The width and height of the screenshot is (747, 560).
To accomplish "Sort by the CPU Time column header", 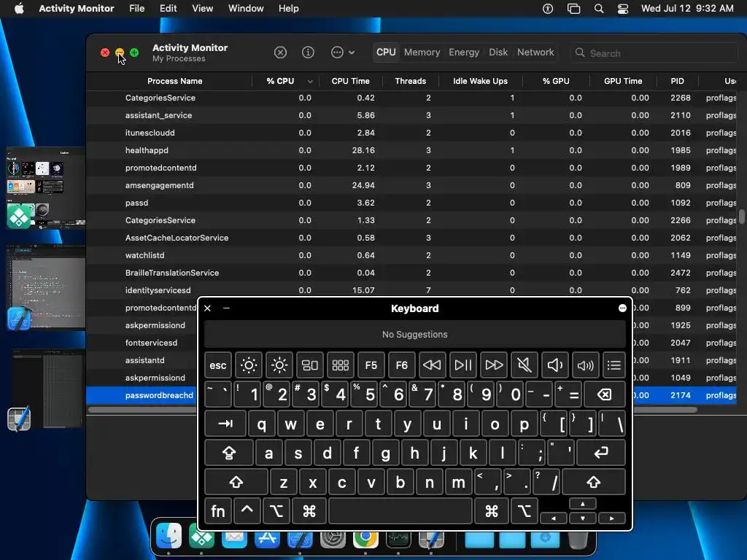I will 351,81.
